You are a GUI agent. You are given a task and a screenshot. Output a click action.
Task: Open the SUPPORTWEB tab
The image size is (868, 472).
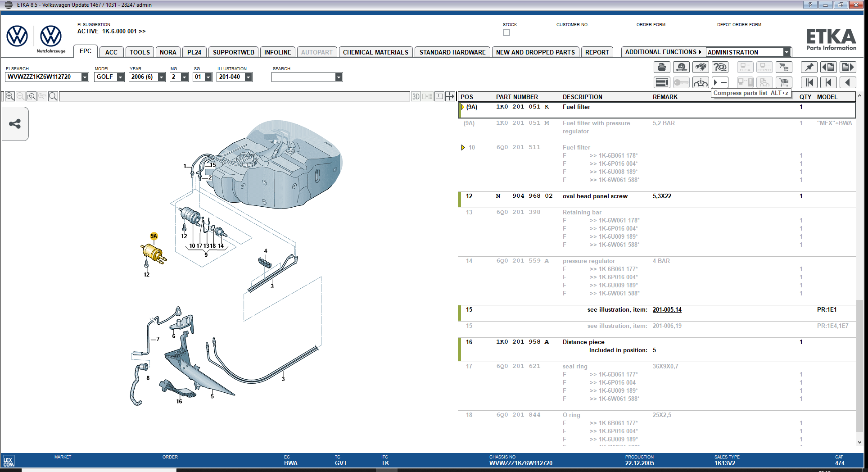click(233, 52)
